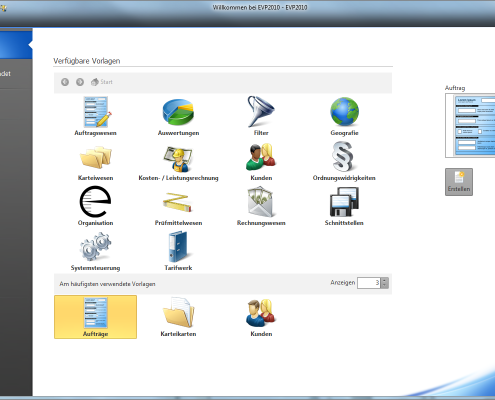Click the Start home button
Image resolution: width=495 pixels, height=400 pixels.
(102, 82)
